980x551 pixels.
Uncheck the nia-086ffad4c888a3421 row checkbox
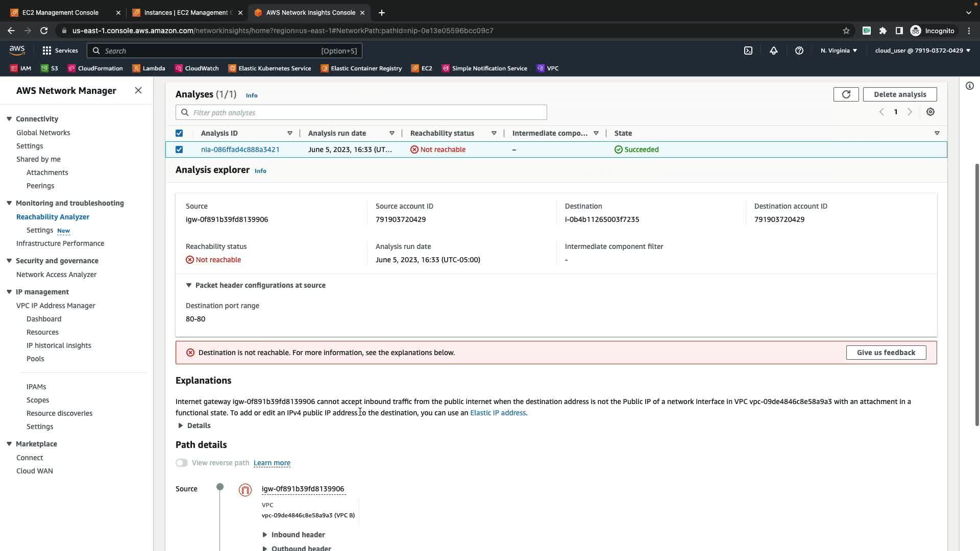(x=179, y=149)
